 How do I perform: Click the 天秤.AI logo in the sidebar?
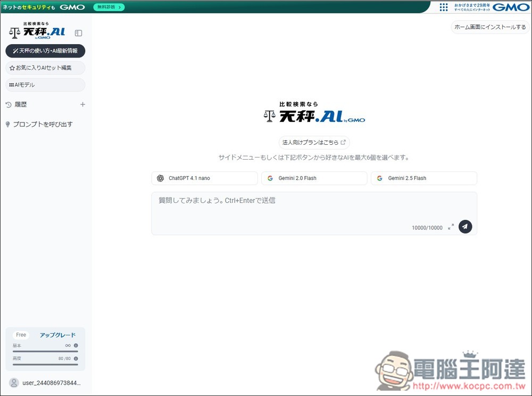click(x=37, y=31)
